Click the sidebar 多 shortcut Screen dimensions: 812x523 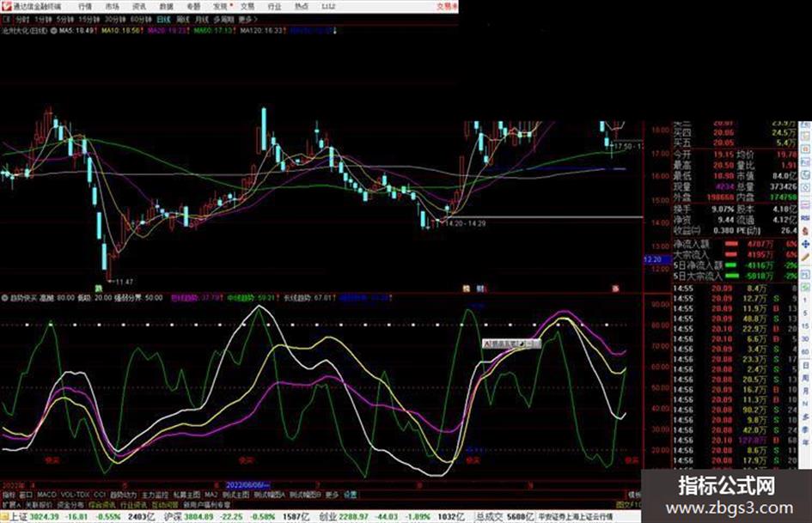(x=805, y=417)
